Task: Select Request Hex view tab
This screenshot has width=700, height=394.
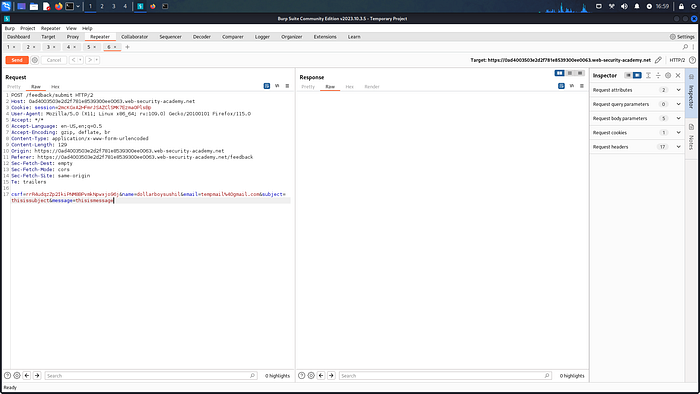Action: click(x=55, y=87)
